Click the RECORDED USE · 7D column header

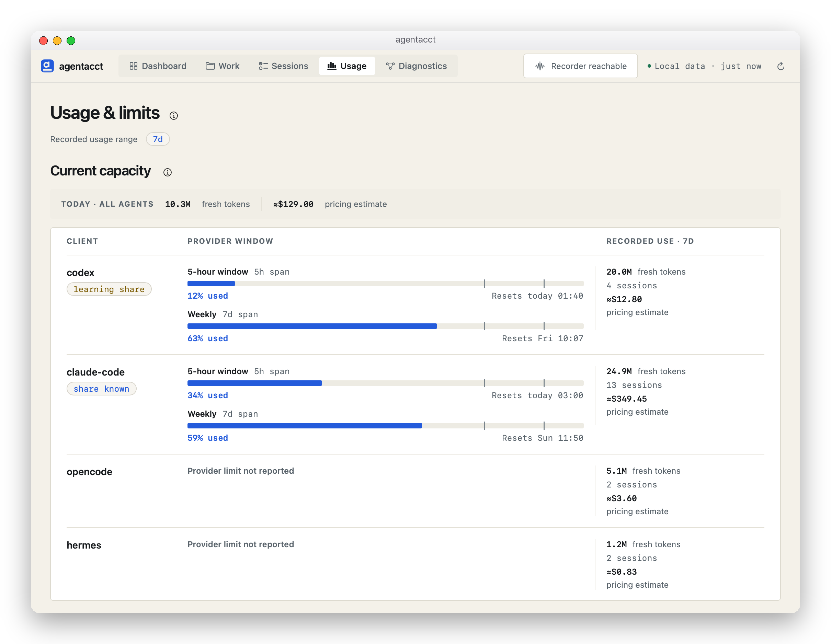(650, 241)
